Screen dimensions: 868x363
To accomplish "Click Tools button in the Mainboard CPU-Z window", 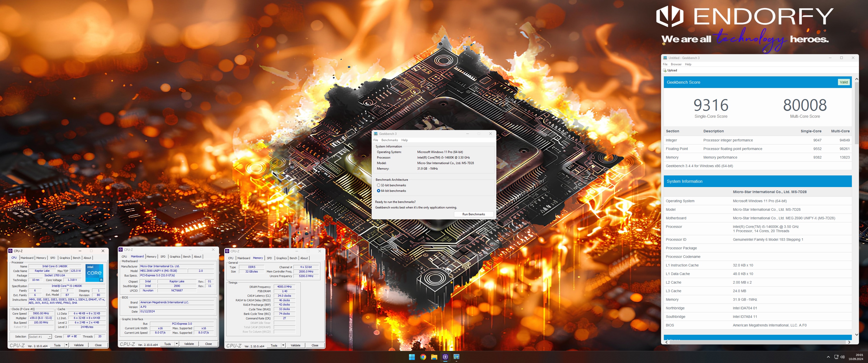I will click(168, 344).
